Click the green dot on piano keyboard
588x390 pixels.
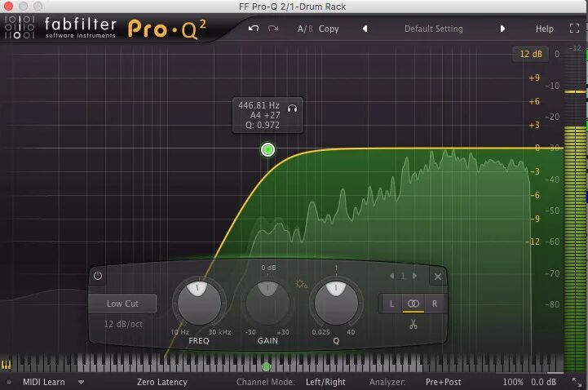tap(266, 366)
